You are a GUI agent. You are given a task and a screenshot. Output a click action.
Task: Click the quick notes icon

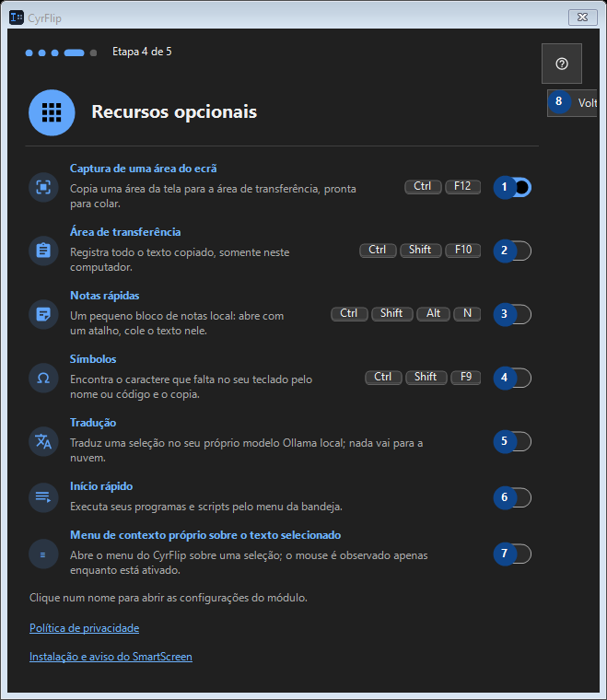pos(43,314)
